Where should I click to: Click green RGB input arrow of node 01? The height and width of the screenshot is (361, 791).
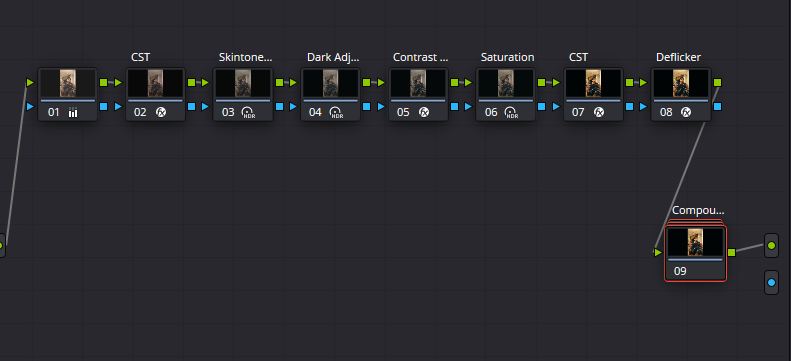30,82
